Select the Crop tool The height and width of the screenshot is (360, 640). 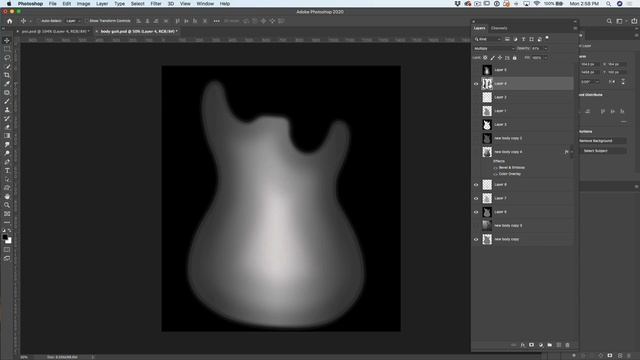[x=7, y=75]
